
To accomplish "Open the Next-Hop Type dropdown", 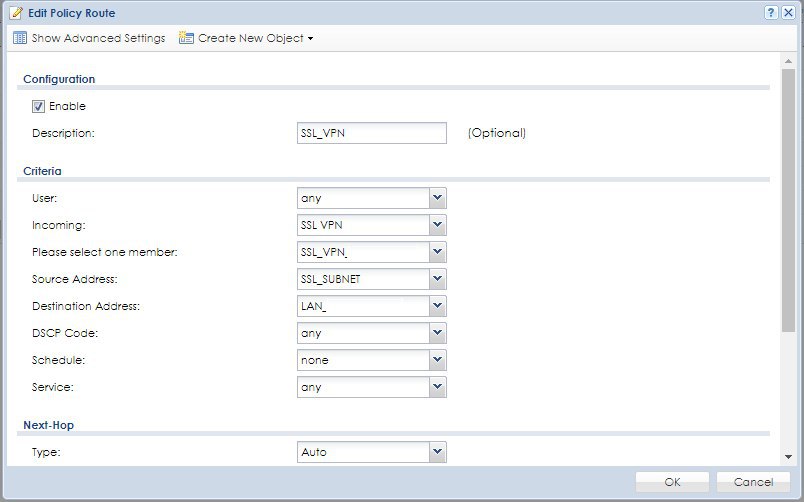I will (x=437, y=452).
